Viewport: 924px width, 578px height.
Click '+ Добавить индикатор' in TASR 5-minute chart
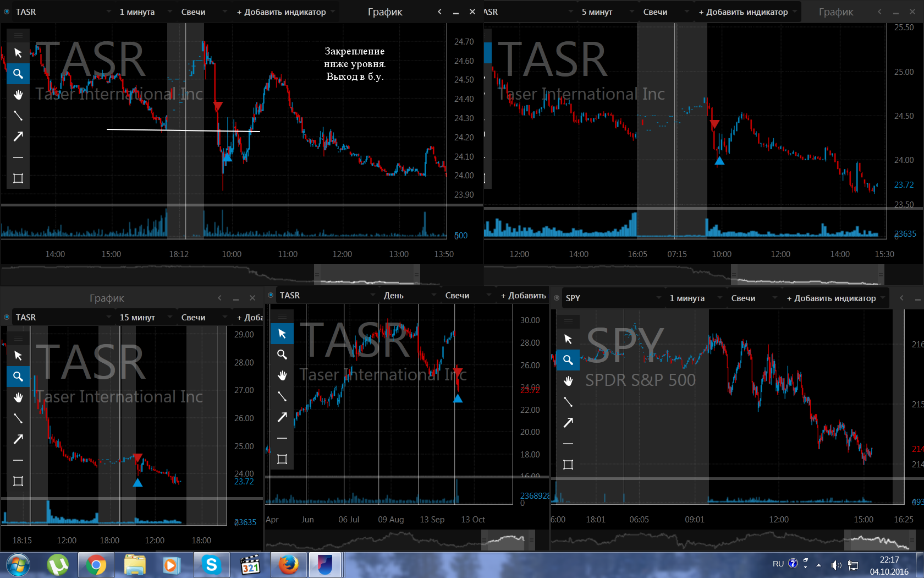[747, 12]
